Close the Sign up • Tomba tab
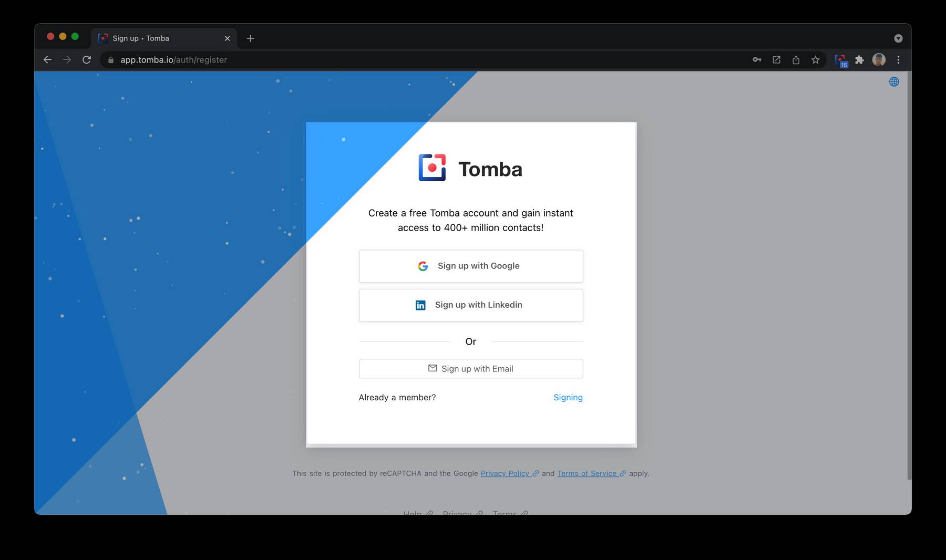The image size is (946, 560). point(227,38)
